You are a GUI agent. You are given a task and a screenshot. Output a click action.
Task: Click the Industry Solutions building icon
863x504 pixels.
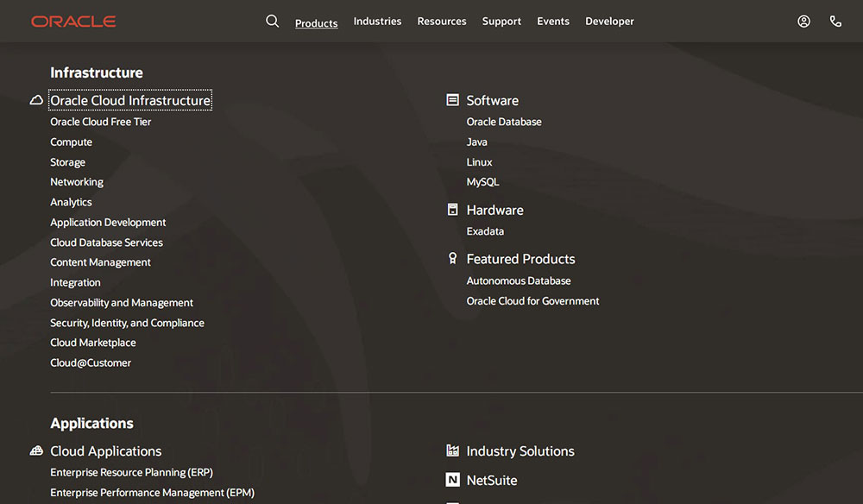pos(452,450)
